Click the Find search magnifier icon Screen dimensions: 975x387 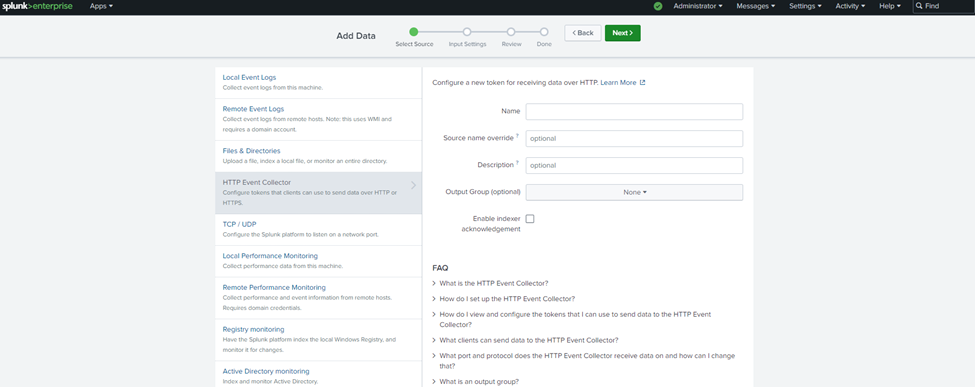pos(919,6)
